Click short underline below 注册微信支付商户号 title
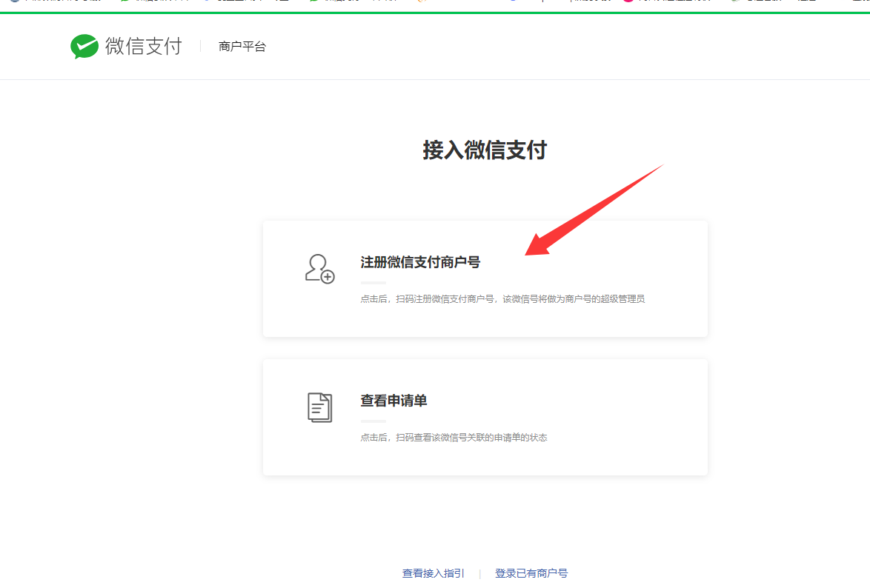Image resolution: width=870 pixels, height=588 pixels. [x=373, y=283]
